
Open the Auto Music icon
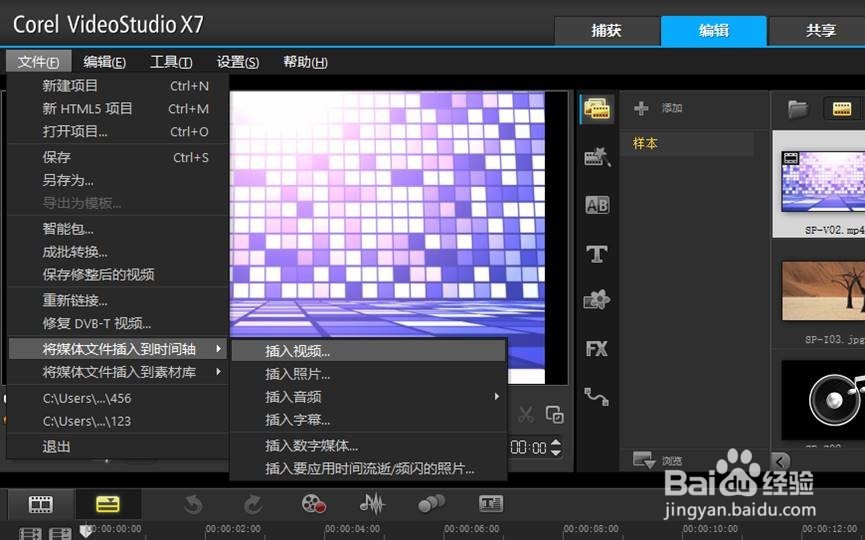coord(431,503)
